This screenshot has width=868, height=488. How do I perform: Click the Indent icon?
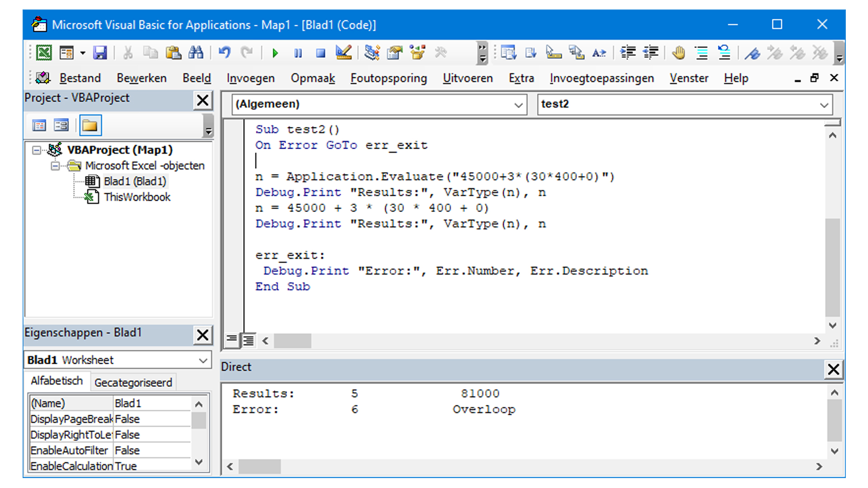click(x=628, y=53)
